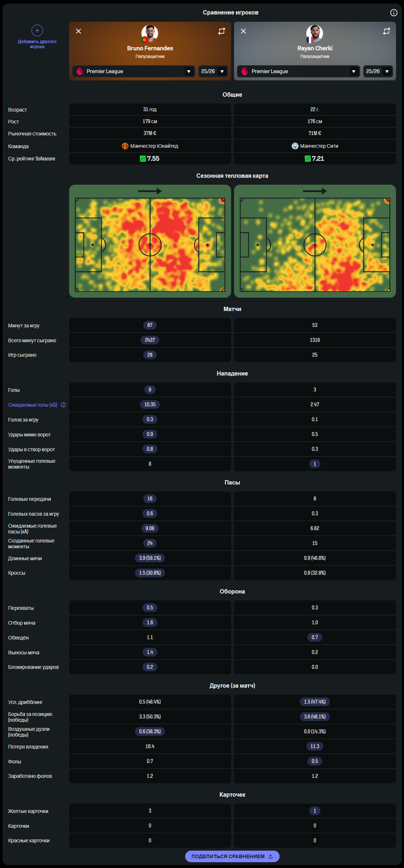The height and width of the screenshot is (868, 404).
Task: Click the Premier League logo in Bruno's selector
Action: tap(80, 71)
